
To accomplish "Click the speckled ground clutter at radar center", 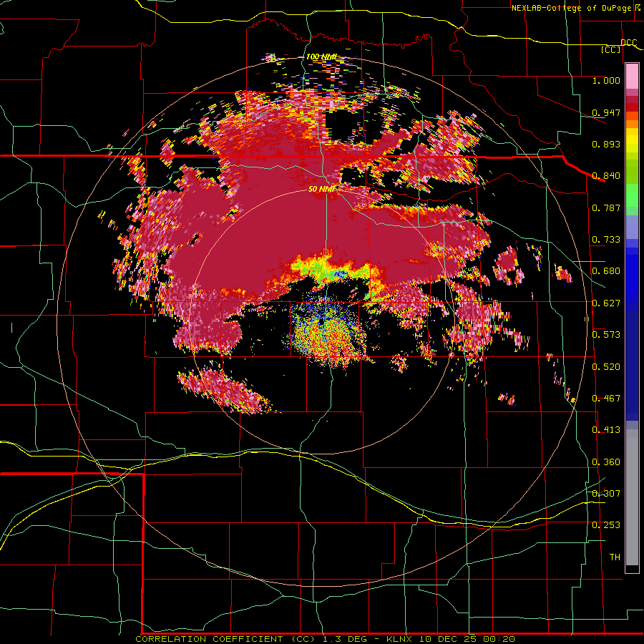I will [327, 333].
